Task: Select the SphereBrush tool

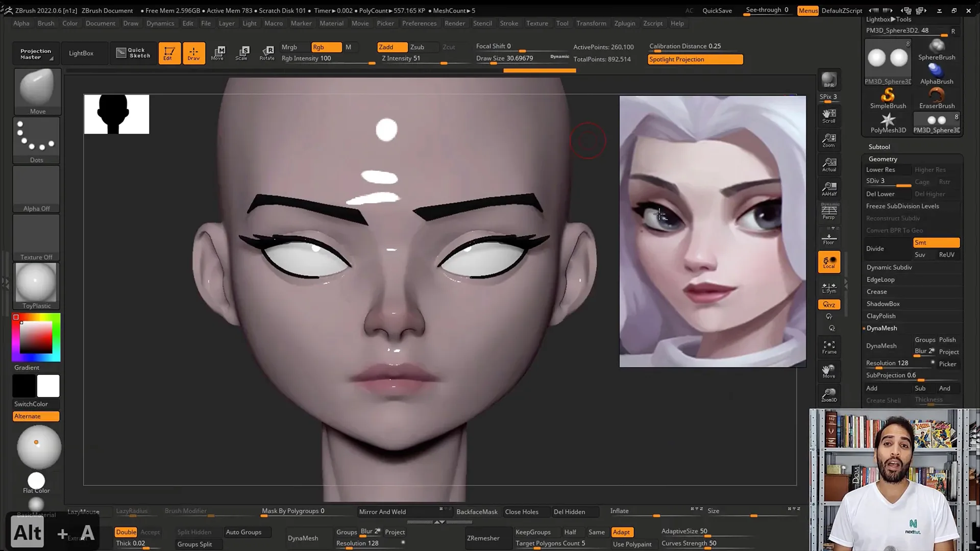Action: point(937,50)
